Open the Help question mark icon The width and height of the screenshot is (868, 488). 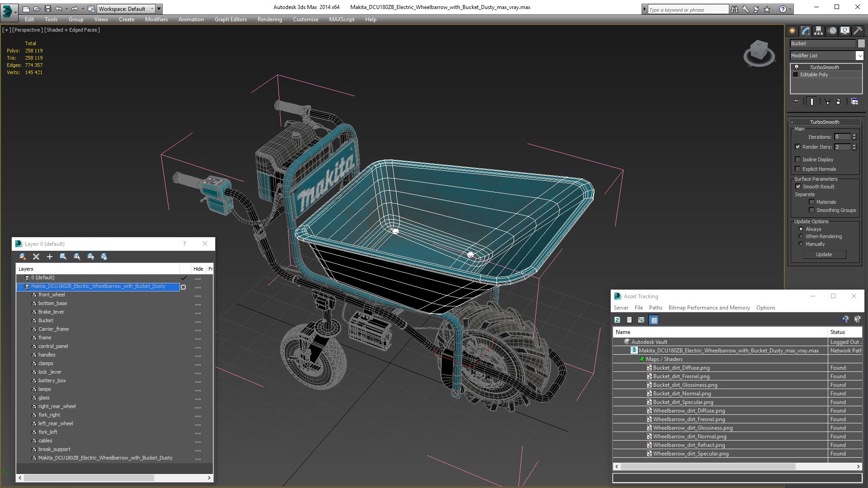click(783, 9)
